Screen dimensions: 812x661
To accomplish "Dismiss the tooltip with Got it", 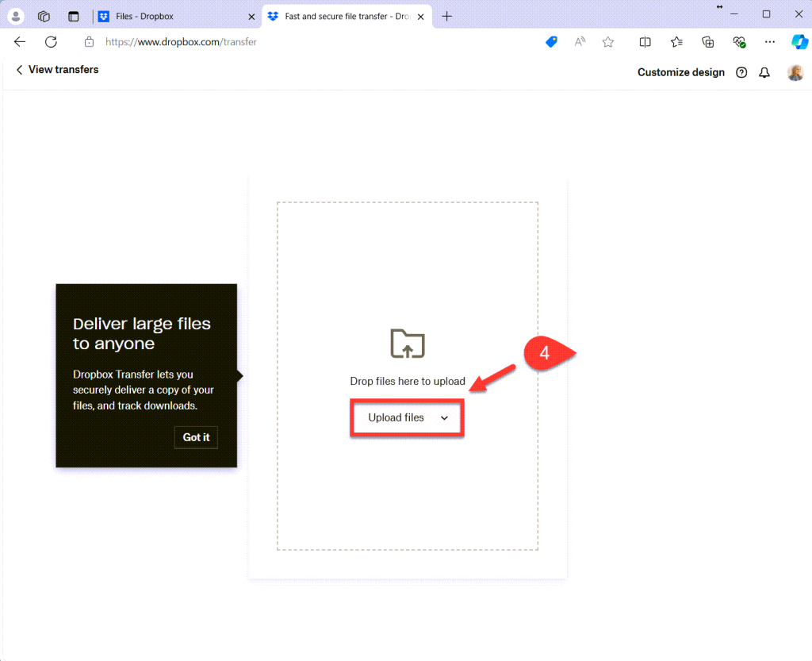I will click(197, 437).
